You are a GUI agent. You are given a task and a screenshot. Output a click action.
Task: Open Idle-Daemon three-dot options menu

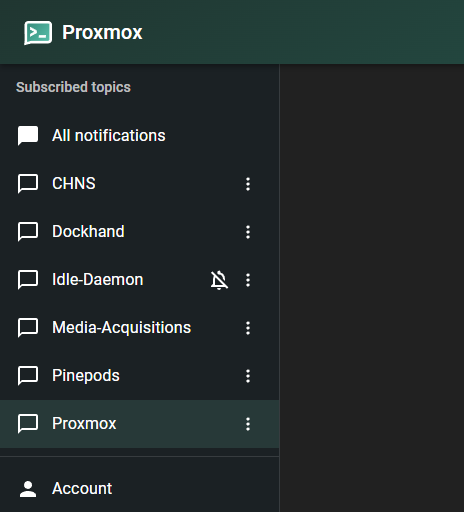click(x=248, y=280)
